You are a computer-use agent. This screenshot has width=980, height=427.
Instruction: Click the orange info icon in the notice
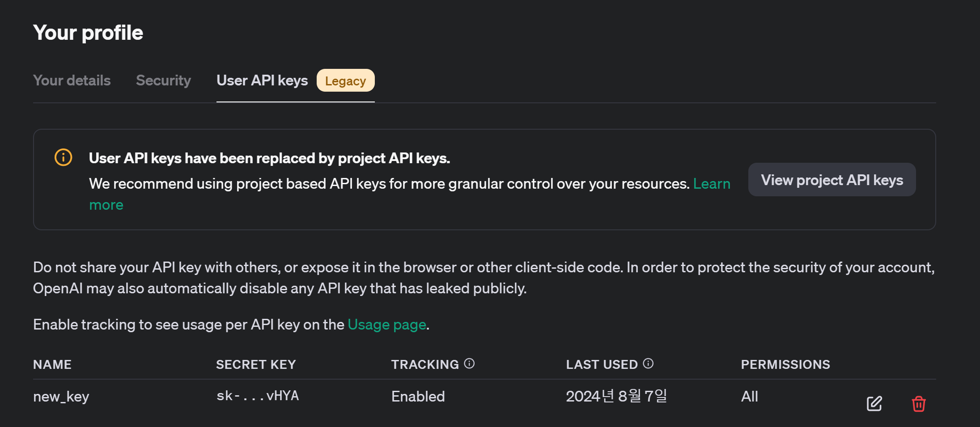point(63,157)
